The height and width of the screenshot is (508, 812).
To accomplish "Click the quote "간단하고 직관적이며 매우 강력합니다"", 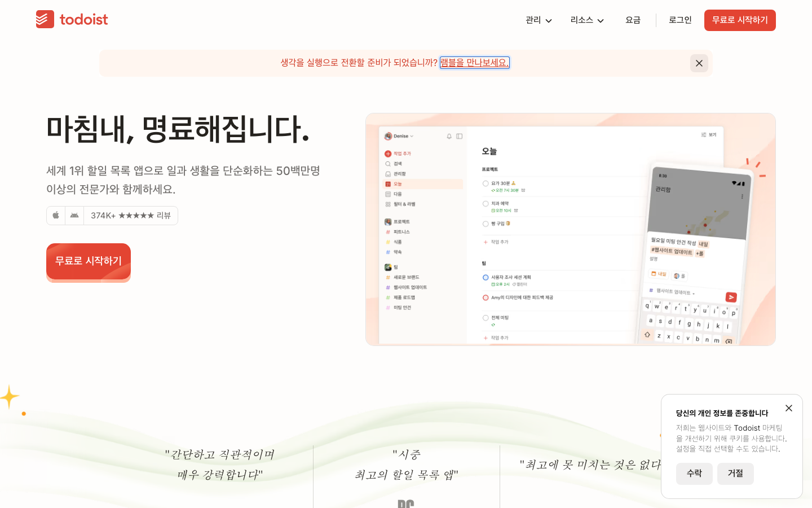I will click(220, 465).
